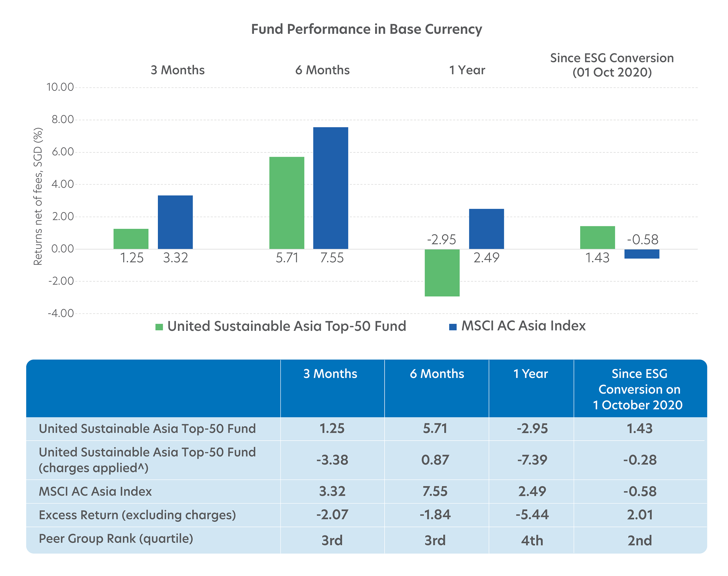Click the '8.00' y-axis tick label

point(62,119)
